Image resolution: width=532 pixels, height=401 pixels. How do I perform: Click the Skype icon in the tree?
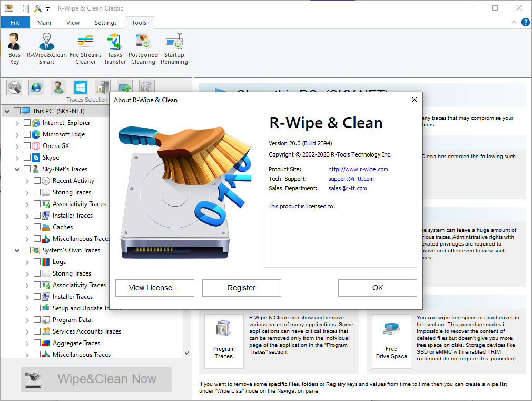click(36, 158)
